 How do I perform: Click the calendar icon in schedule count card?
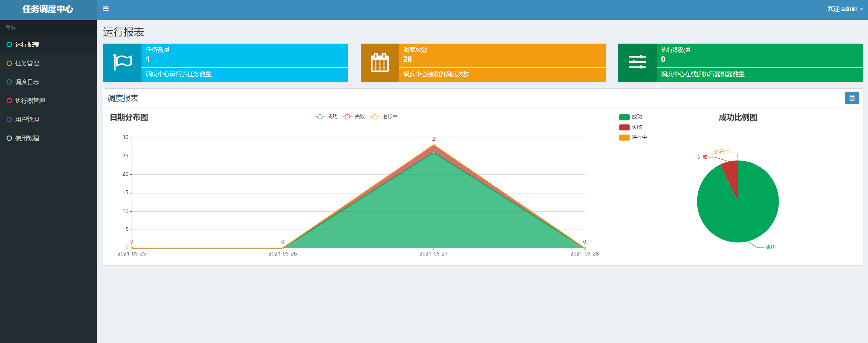pos(380,63)
